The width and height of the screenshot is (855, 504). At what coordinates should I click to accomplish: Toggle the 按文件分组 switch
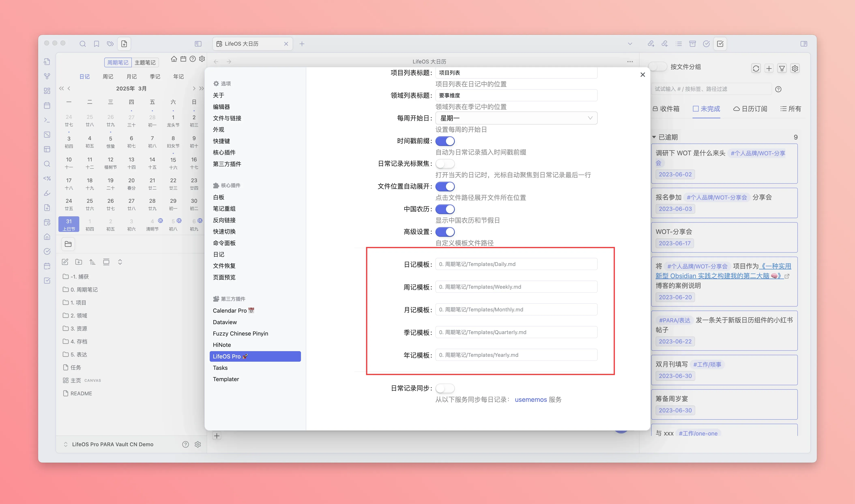(658, 67)
